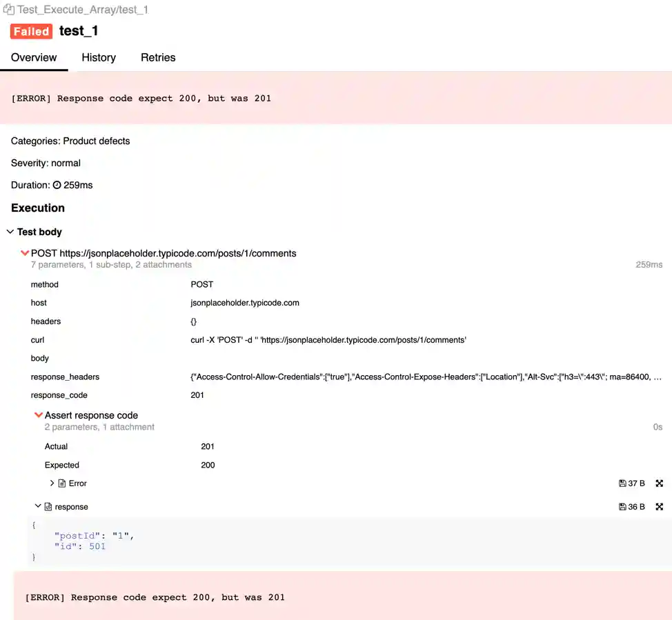The height and width of the screenshot is (620, 672).
Task: Download the response attachment via disk icon
Action: (x=622, y=506)
